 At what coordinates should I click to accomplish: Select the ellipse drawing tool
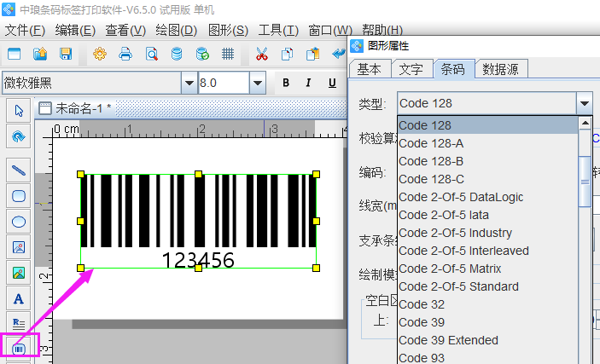click(19, 222)
